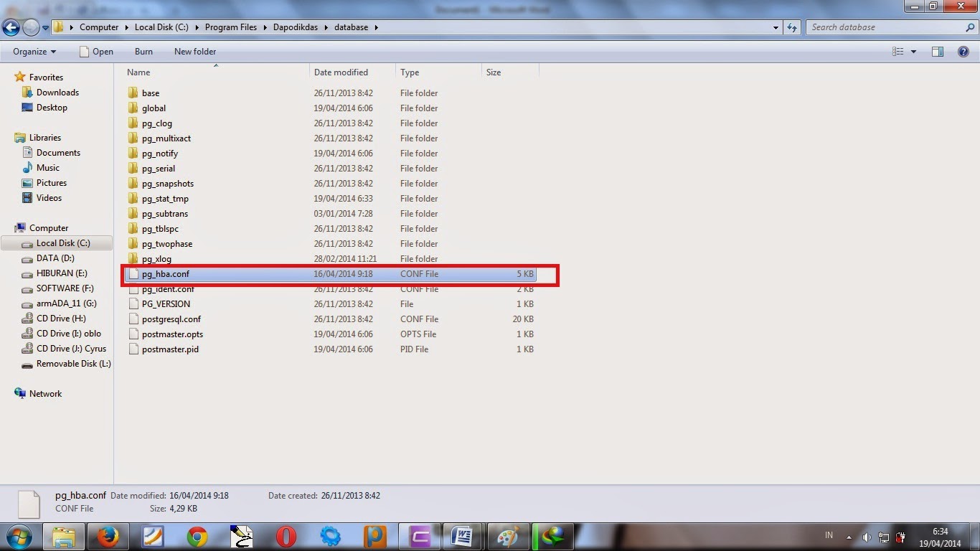Open the More view options arrow
The width and height of the screenshot is (980, 551).
(913, 52)
